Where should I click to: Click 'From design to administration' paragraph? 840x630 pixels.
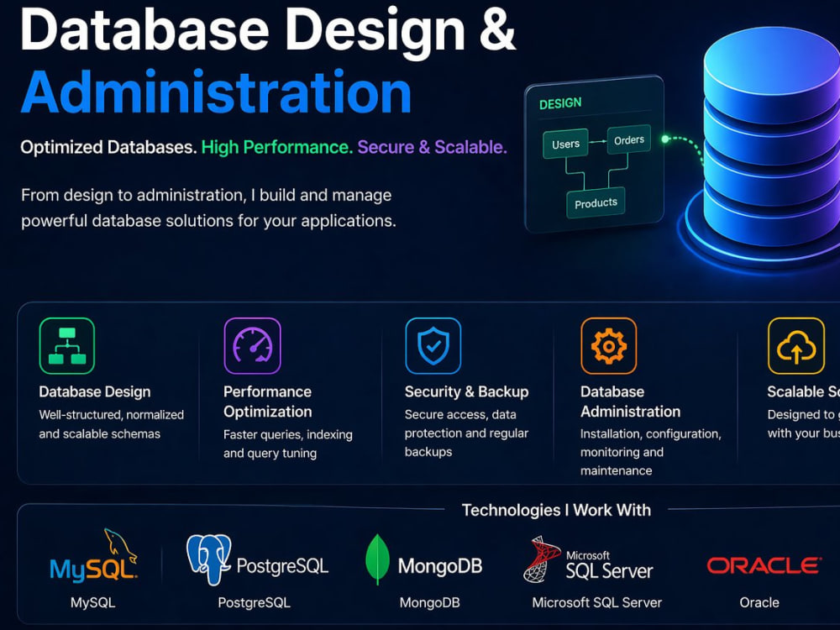pos(208,207)
